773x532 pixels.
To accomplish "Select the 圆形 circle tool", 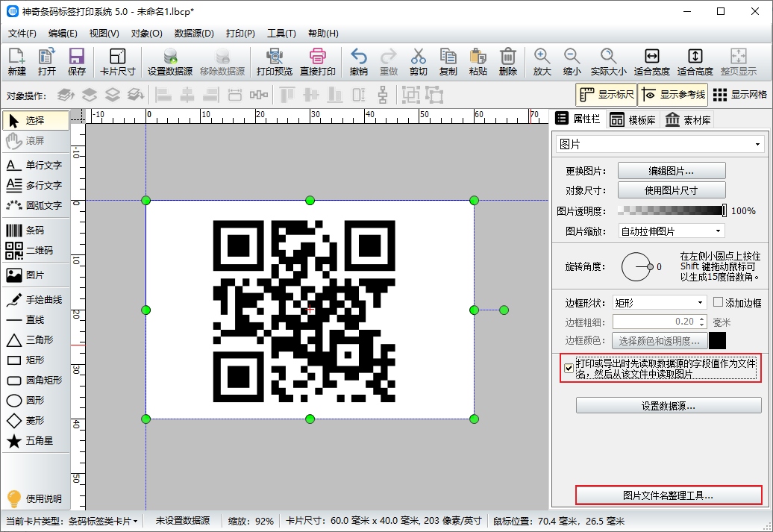I will [x=36, y=401].
